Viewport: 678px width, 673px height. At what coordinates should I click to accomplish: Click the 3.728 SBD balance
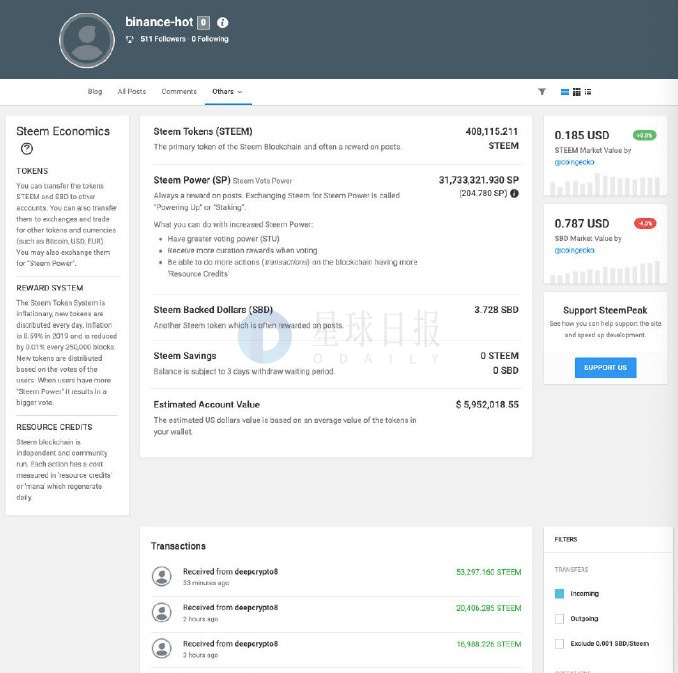click(496, 310)
